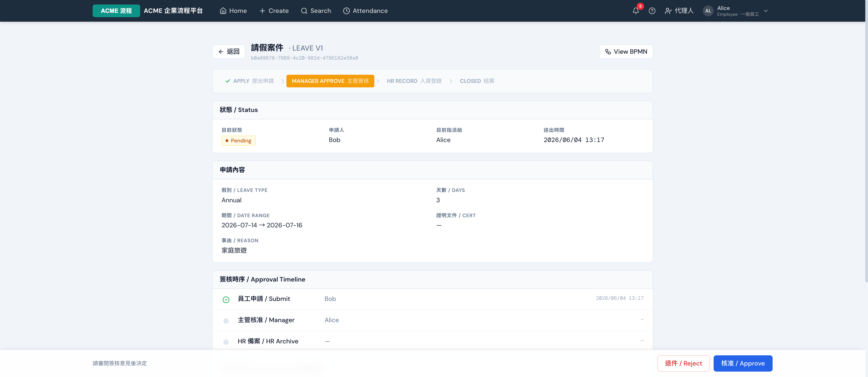Select the APPLY 提出申請 step
The image size is (868, 377).
[249, 81]
